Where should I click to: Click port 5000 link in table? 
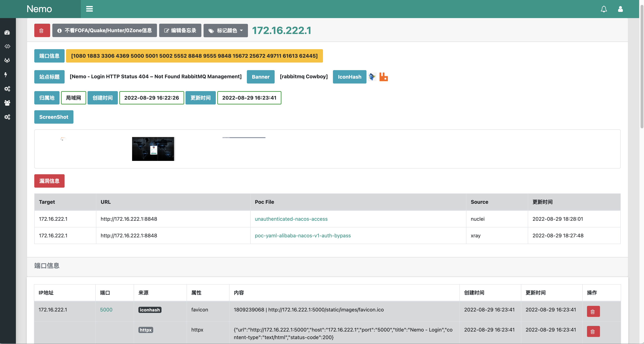point(106,310)
